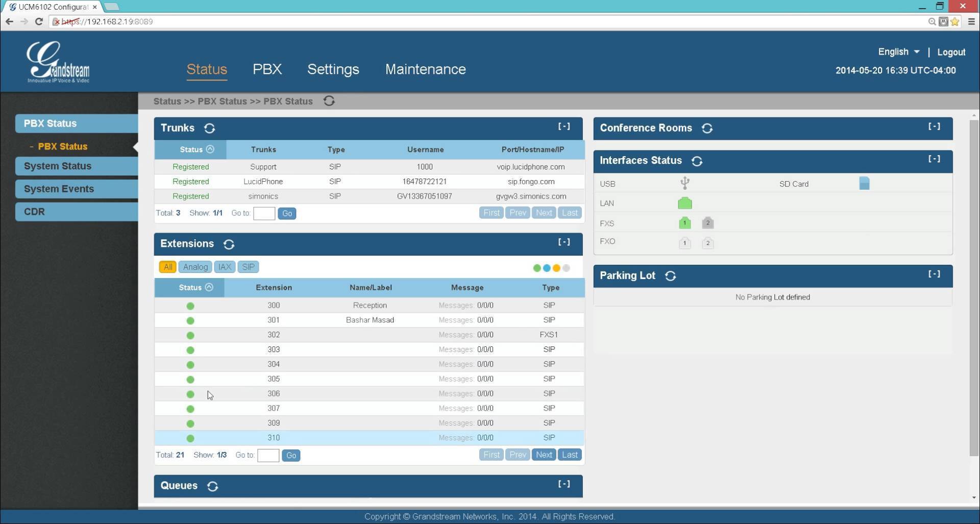
Task: Collapse the Trunks panel
Action: [x=564, y=126]
